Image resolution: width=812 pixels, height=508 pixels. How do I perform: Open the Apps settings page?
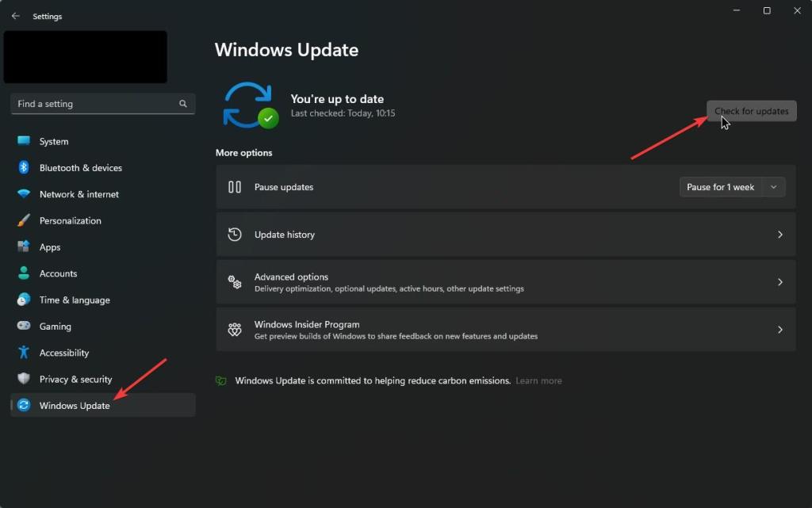click(x=102, y=246)
